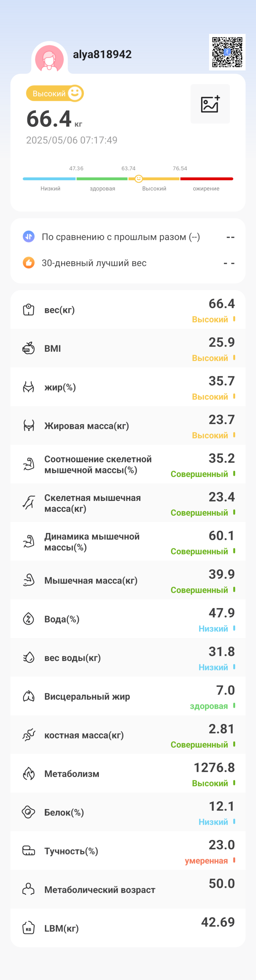Tap the yellow Высокий status badge
Viewport: 256px width, 980px height.
54,93
